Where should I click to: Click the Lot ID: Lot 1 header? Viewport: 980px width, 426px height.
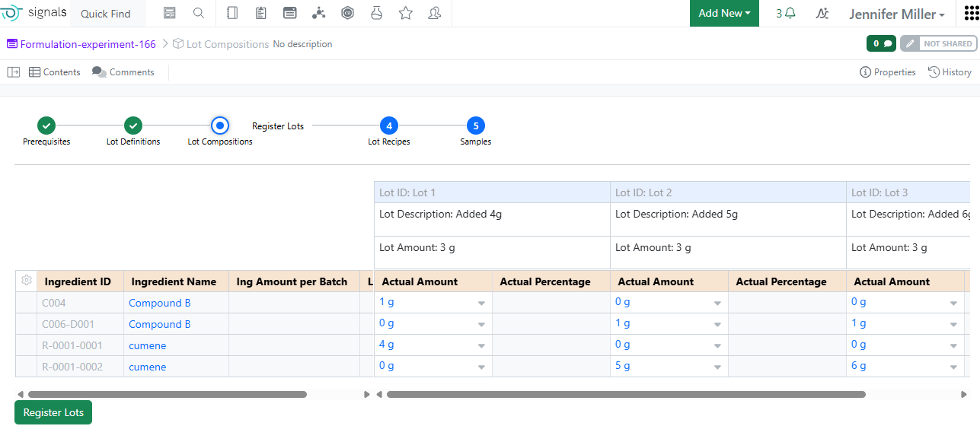(492, 192)
